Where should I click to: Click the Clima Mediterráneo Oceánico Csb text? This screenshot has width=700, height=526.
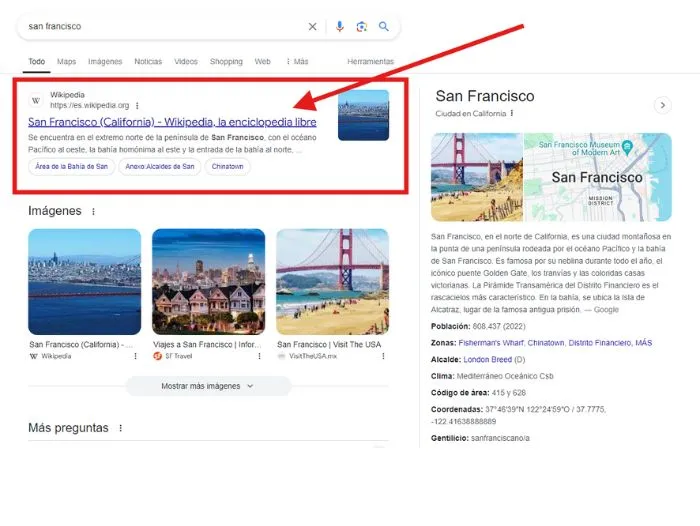[x=505, y=376]
